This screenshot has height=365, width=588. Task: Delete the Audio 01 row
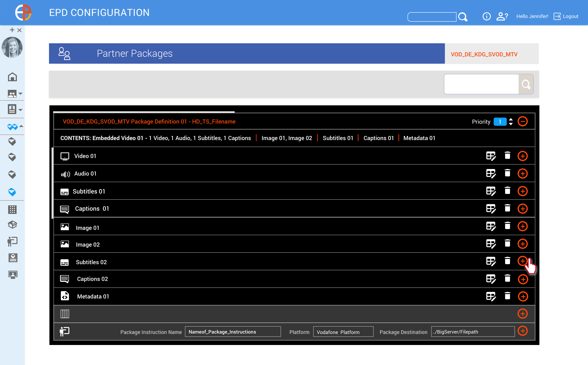[507, 173]
